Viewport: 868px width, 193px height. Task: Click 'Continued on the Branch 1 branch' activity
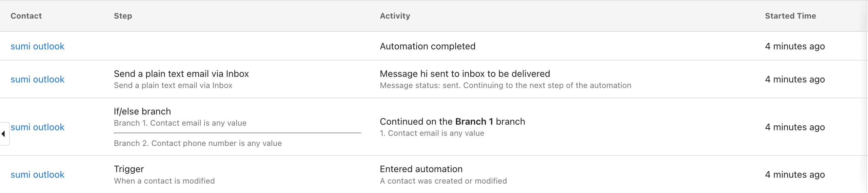click(x=452, y=122)
